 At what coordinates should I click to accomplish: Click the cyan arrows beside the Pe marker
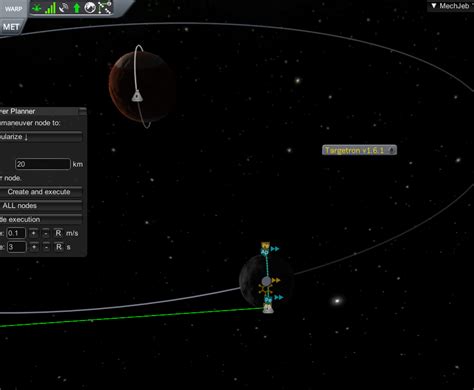(x=279, y=297)
